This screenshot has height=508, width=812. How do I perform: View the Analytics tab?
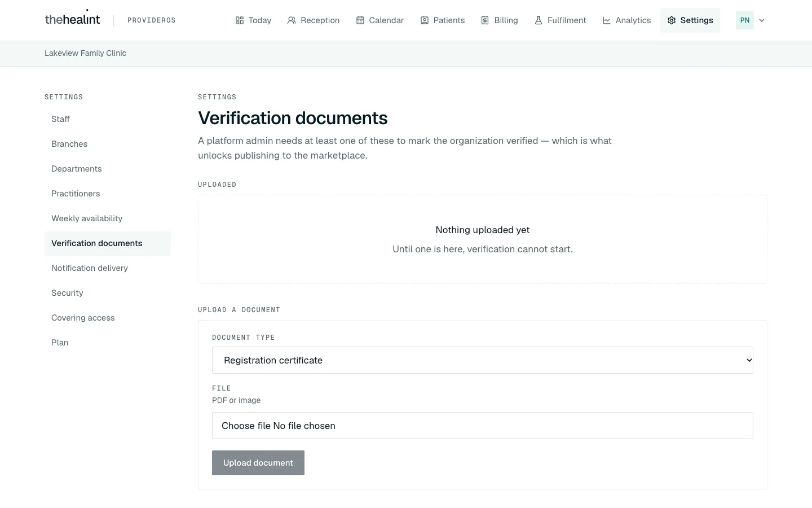coord(626,20)
